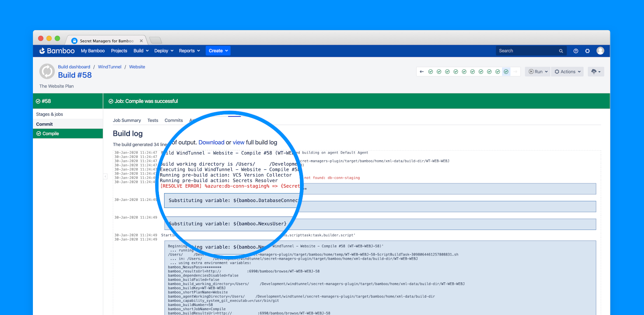The image size is (644, 315).
Task: Click the log line bamboo_buildFailed=false
Action: click(x=194, y=280)
